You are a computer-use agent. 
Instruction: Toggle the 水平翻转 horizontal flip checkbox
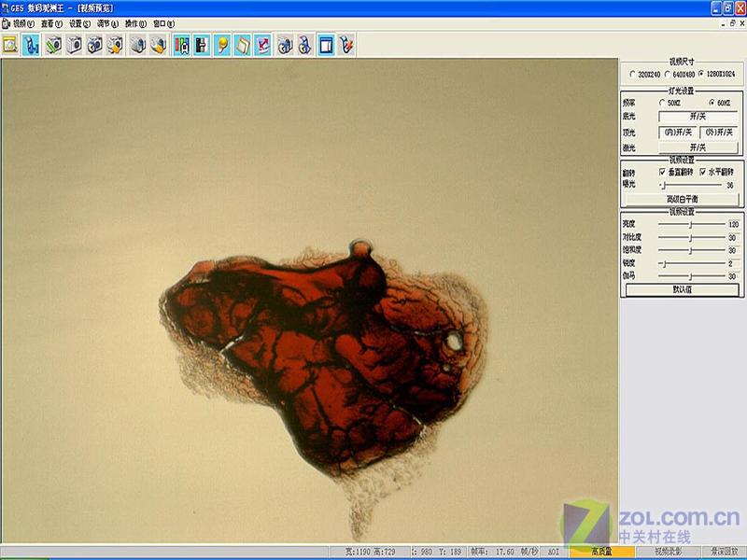click(716, 172)
